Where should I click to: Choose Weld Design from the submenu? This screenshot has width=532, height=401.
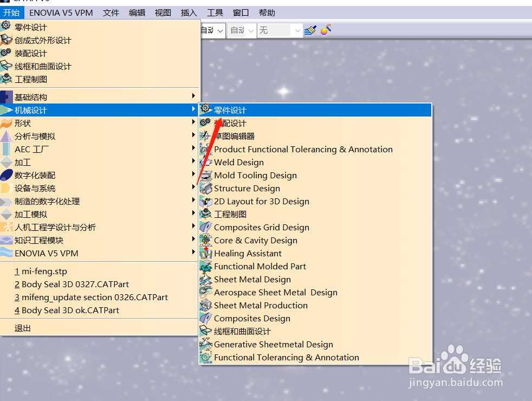point(315,162)
